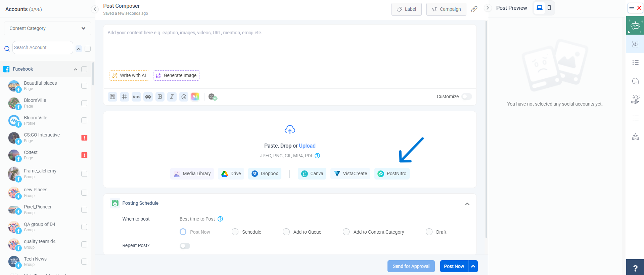Click Send for Approval button
The height and width of the screenshot is (275, 644).
(x=411, y=266)
